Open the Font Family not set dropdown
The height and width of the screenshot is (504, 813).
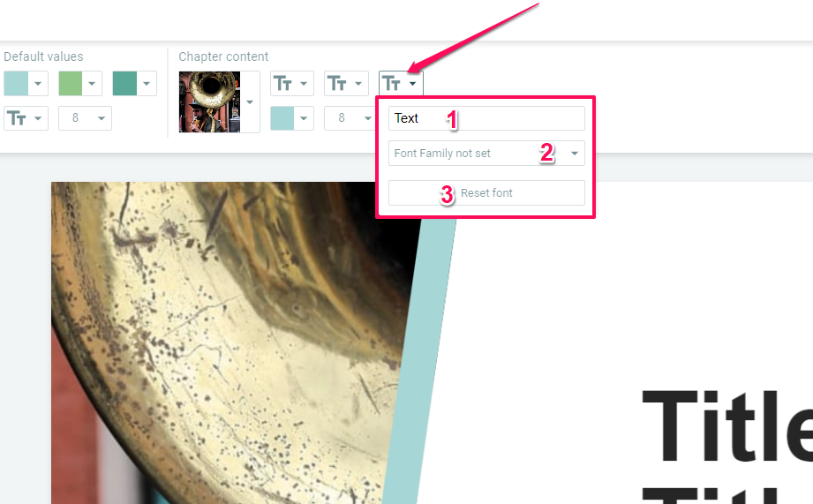click(x=487, y=154)
